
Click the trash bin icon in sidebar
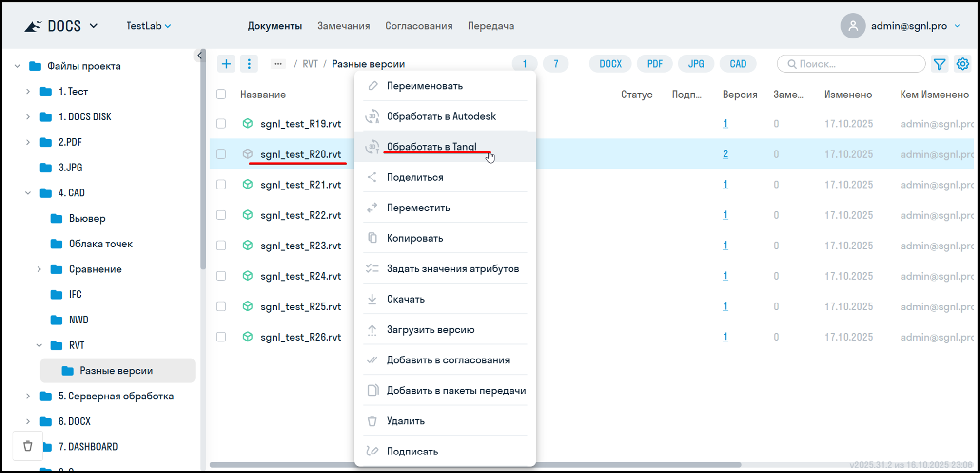coord(28,446)
